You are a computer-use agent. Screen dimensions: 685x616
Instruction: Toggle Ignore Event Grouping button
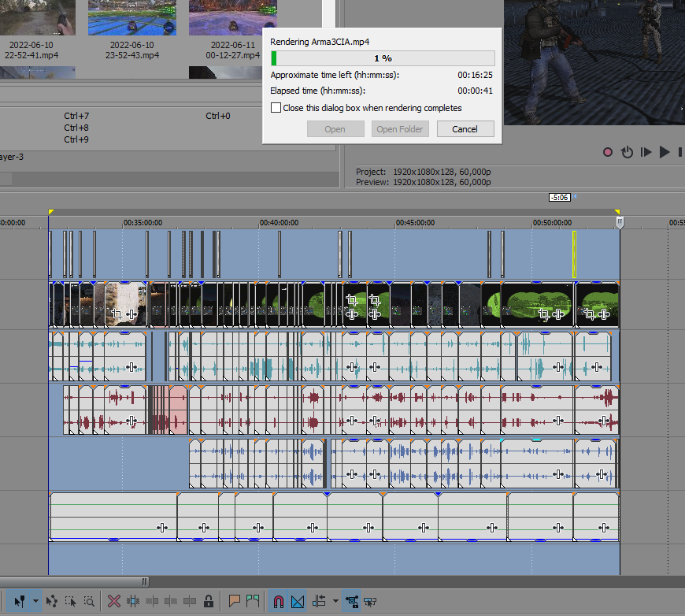(x=370, y=602)
